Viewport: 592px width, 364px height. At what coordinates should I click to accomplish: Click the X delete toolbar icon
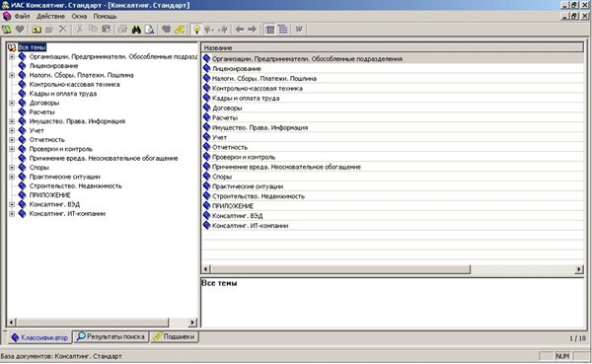63,29
